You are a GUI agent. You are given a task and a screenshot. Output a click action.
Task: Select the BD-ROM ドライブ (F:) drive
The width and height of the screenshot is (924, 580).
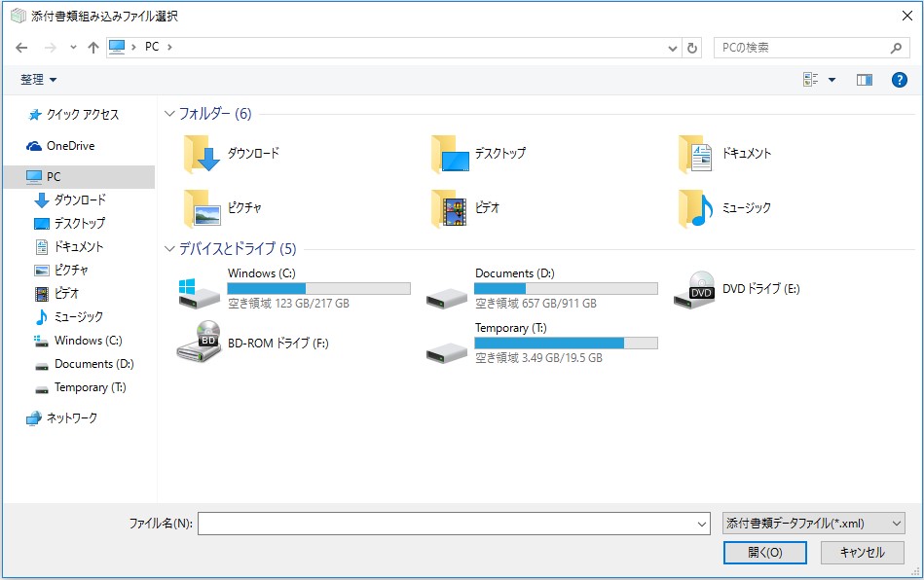[252, 343]
